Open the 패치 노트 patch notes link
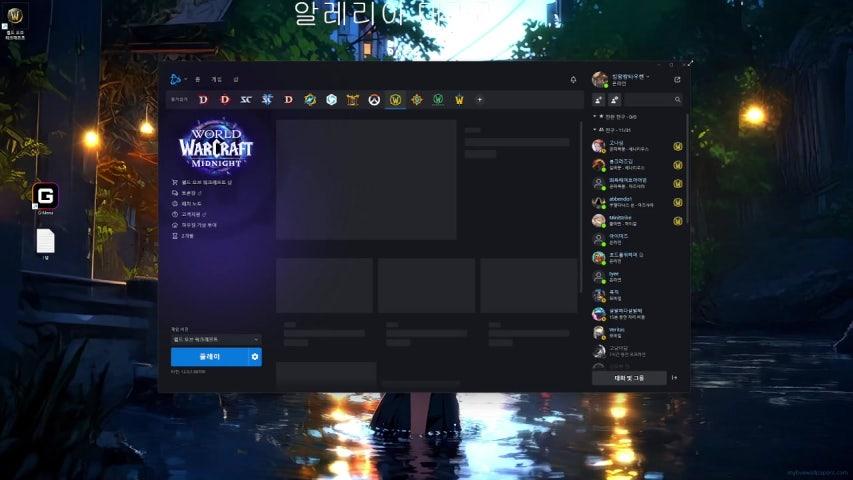The height and width of the screenshot is (480, 853). coord(187,204)
